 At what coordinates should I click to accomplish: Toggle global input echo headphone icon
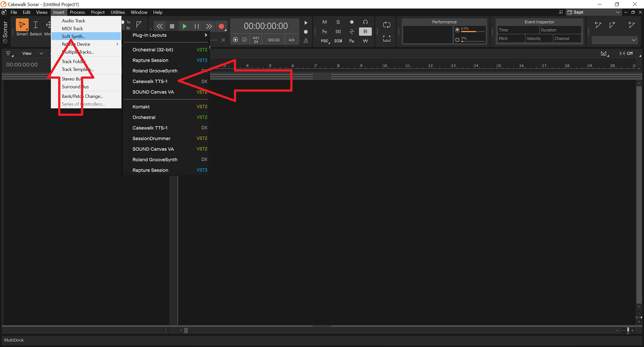click(365, 22)
